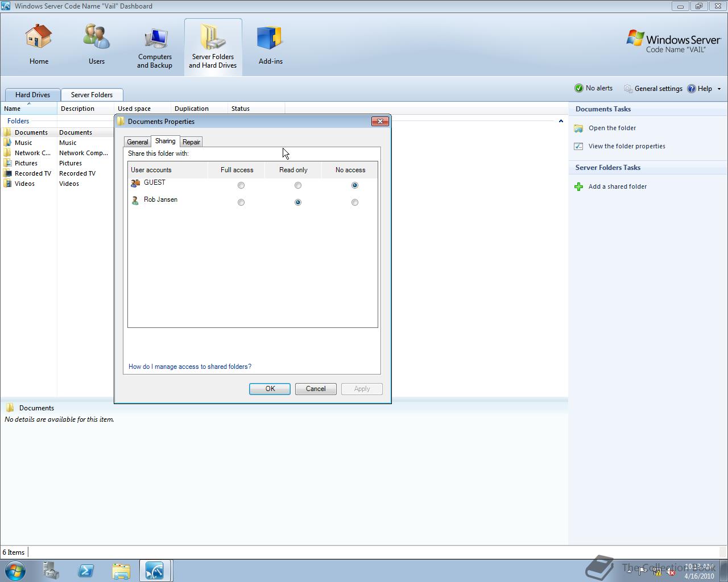The height and width of the screenshot is (582, 728).
Task: Click the Description column header
Action: (x=85, y=108)
